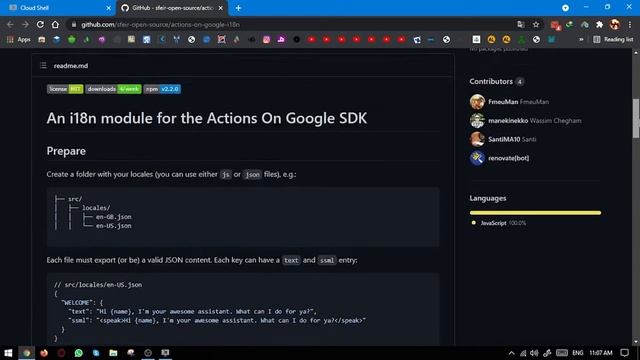Screen dimensions: 640x360
Task: Open the Chrome profile avatar
Action: tap(615, 24)
